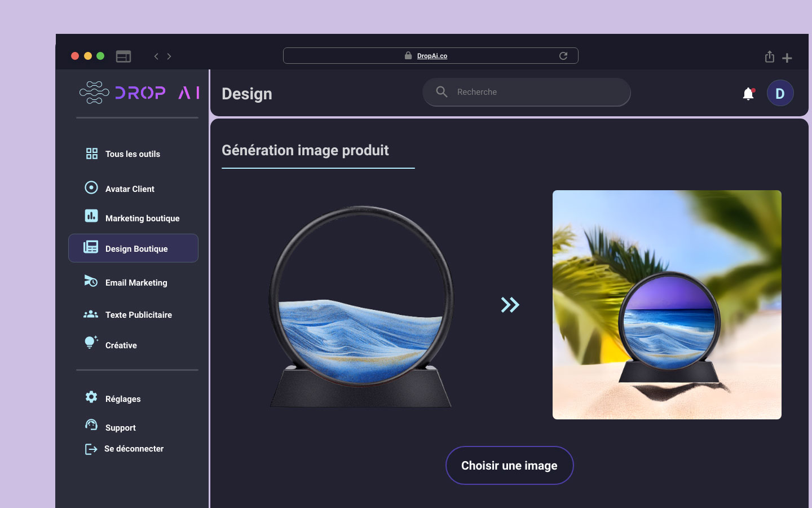Click the search magnifier in the Recherche bar
The width and height of the screenshot is (812, 508).
tap(442, 91)
